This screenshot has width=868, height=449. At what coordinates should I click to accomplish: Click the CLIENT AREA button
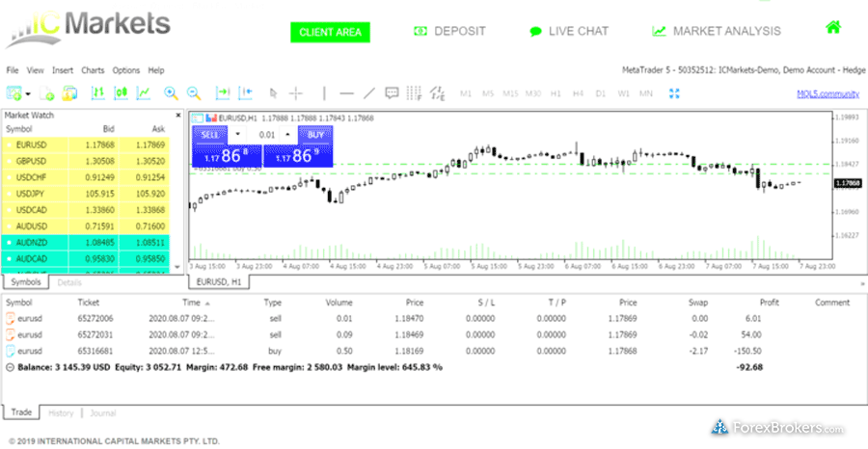pyautogui.click(x=331, y=32)
